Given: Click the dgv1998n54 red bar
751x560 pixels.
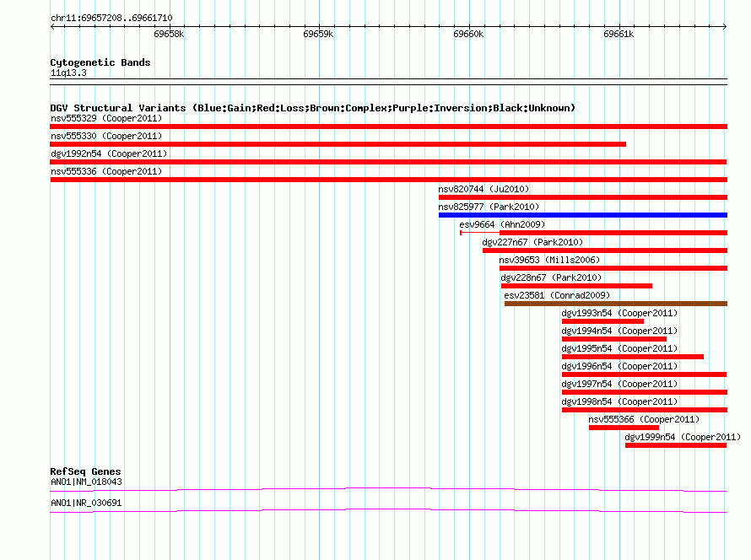Looking at the screenshot, I should (645, 410).
